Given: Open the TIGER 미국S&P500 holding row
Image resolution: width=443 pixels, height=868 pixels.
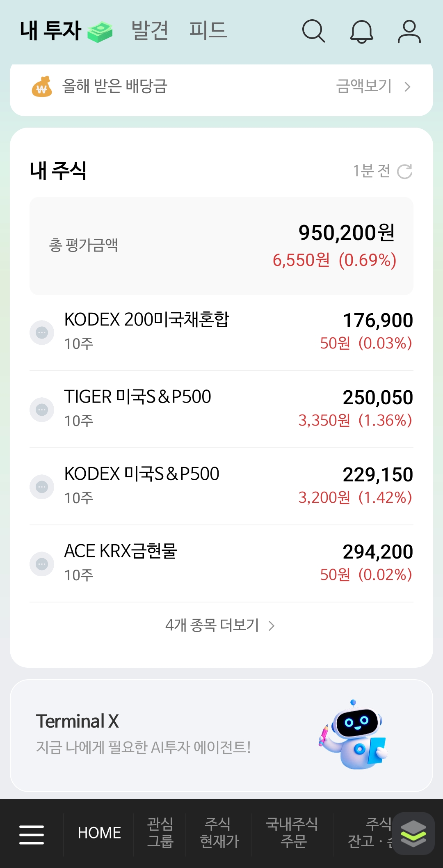Looking at the screenshot, I should [x=221, y=409].
